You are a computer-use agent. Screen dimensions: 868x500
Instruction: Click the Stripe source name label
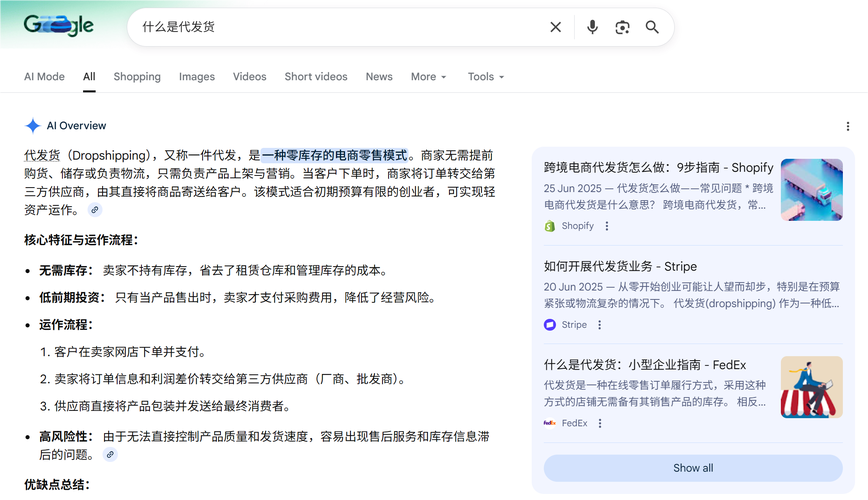coord(574,324)
